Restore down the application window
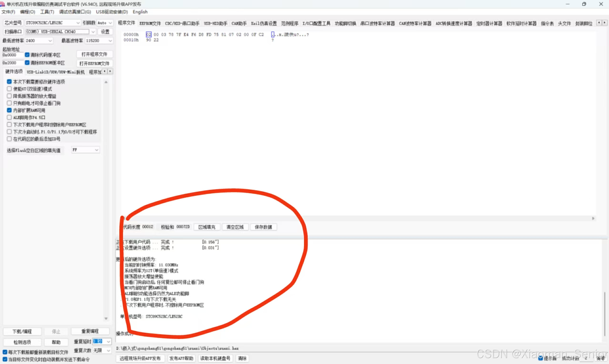The image size is (609, 364). point(584,4)
